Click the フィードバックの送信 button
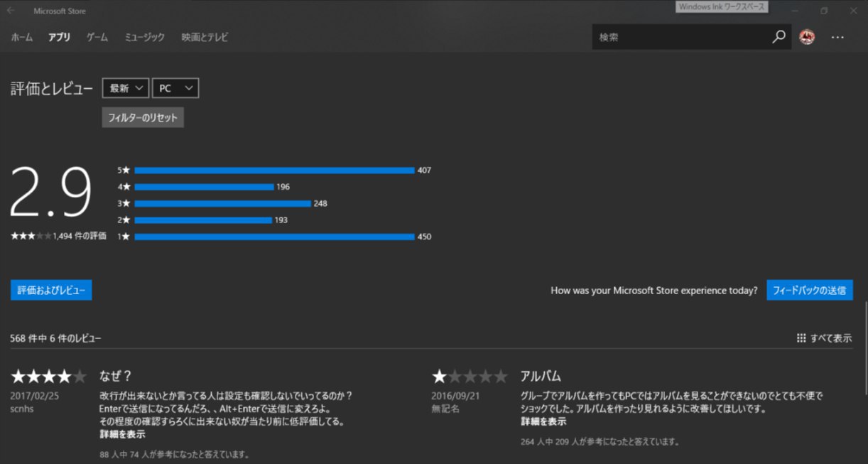 click(x=809, y=290)
